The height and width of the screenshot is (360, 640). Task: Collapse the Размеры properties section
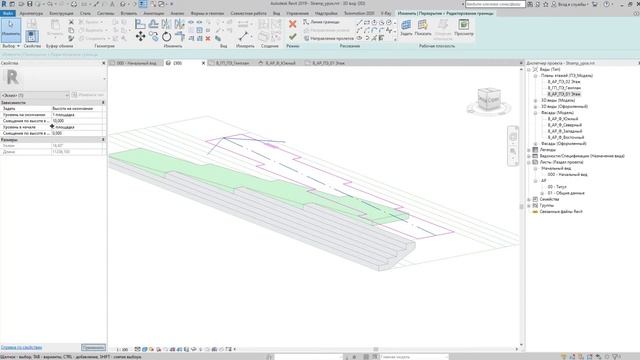(103, 140)
